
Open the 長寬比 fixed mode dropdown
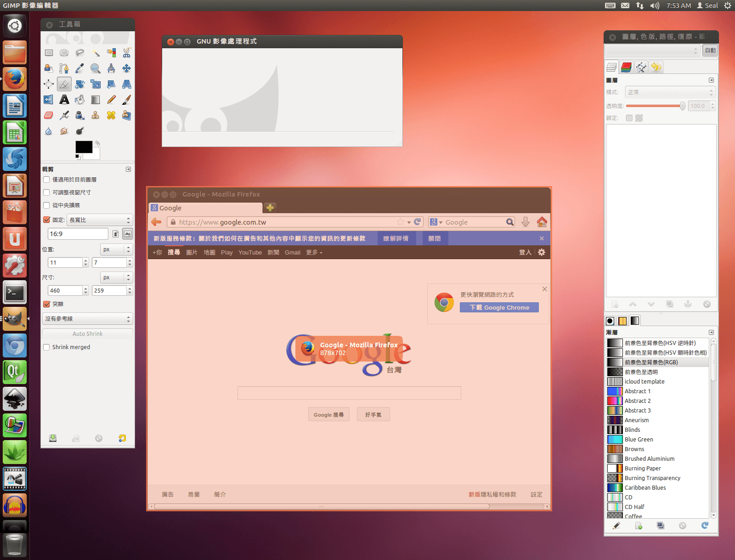[100, 220]
